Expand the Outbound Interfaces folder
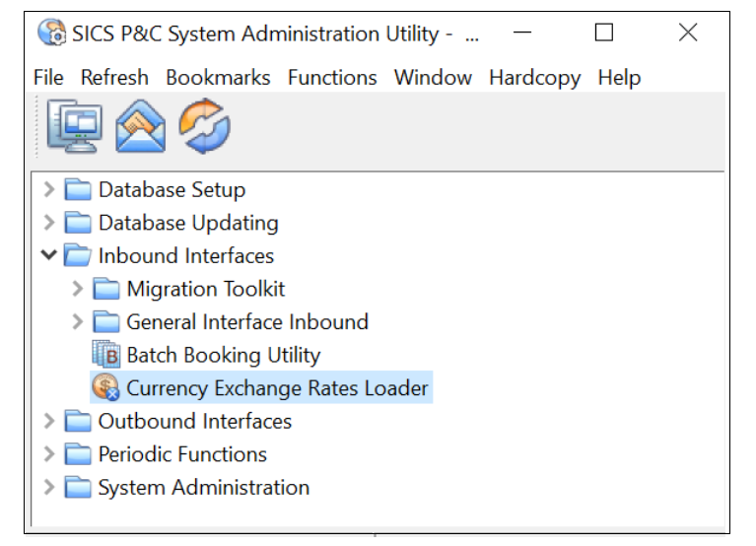This screenshot has width=756, height=546. [49, 421]
